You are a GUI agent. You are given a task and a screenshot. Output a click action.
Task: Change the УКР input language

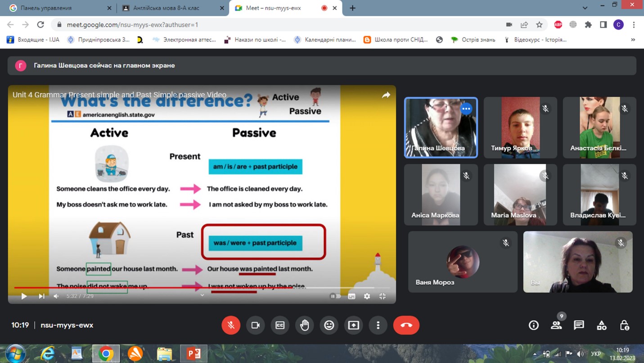point(596,354)
